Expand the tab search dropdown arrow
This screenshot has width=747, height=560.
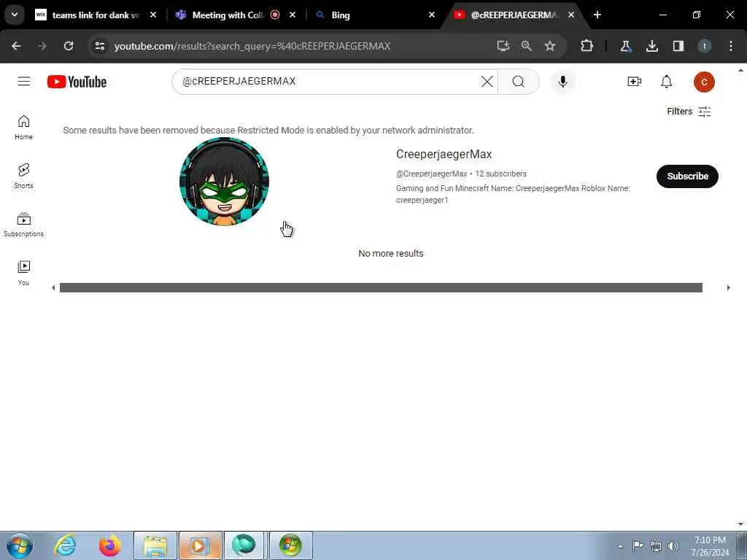tap(15, 15)
